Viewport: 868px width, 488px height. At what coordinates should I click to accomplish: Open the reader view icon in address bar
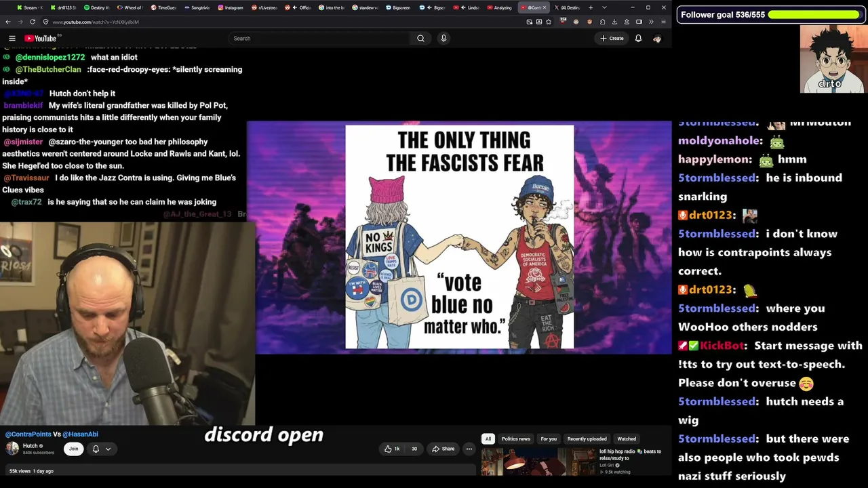point(539,22)
